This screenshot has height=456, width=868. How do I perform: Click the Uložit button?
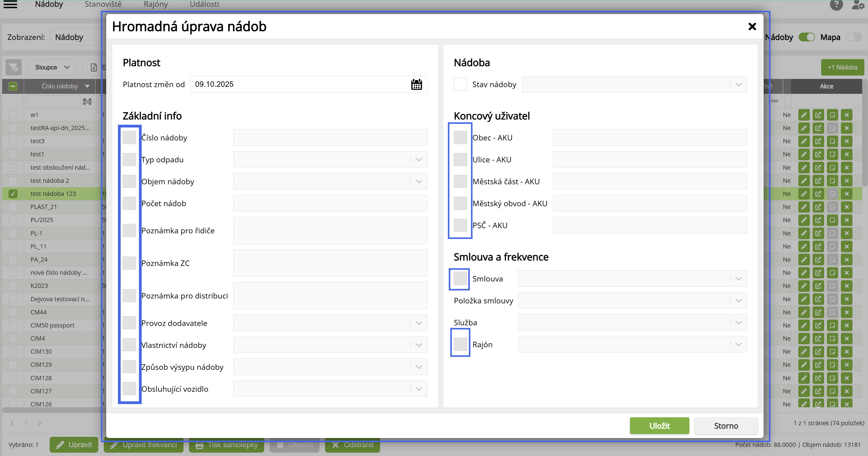659,426
